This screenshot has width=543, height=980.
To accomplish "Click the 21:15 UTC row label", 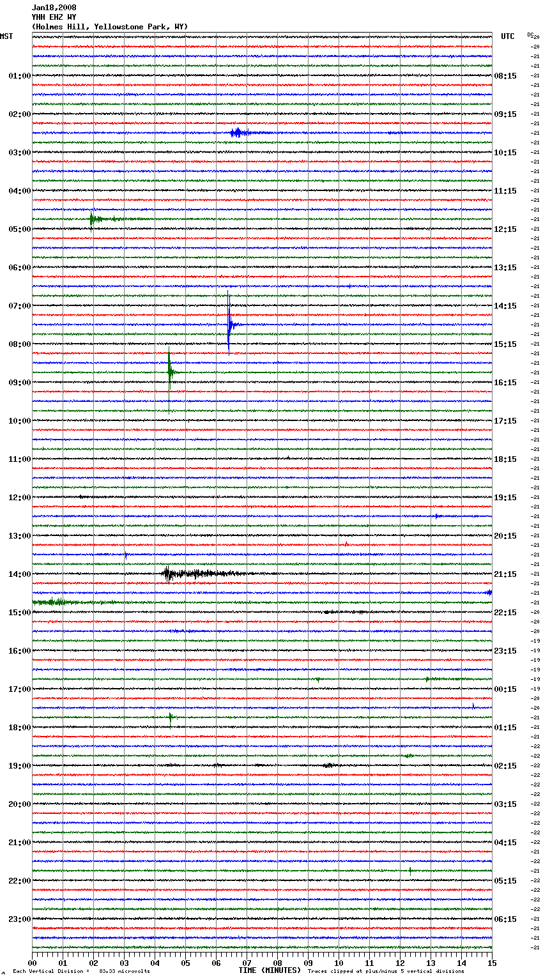I will click(x=505, y=574).
